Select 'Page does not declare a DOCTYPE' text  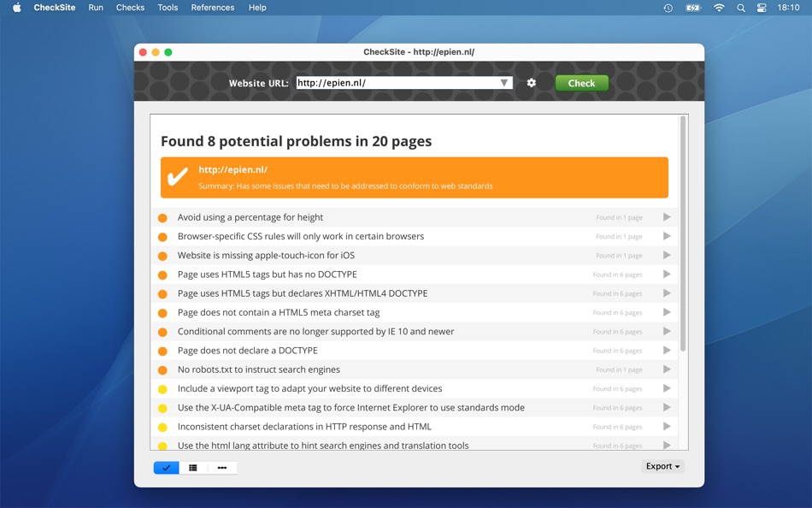point(248,351)
